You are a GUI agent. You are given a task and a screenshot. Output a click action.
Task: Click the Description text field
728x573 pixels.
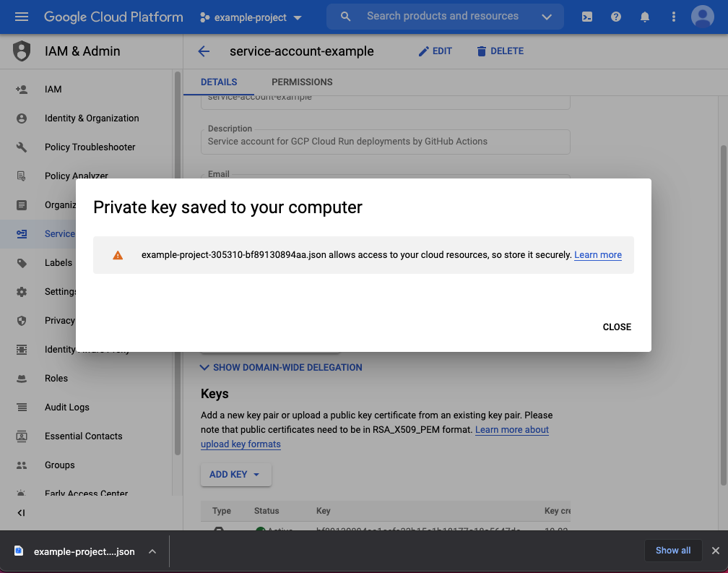[385, 142]
